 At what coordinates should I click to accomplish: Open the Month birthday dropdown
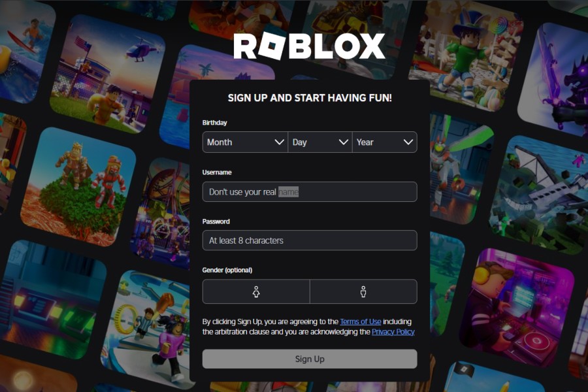tap(245, 142)
